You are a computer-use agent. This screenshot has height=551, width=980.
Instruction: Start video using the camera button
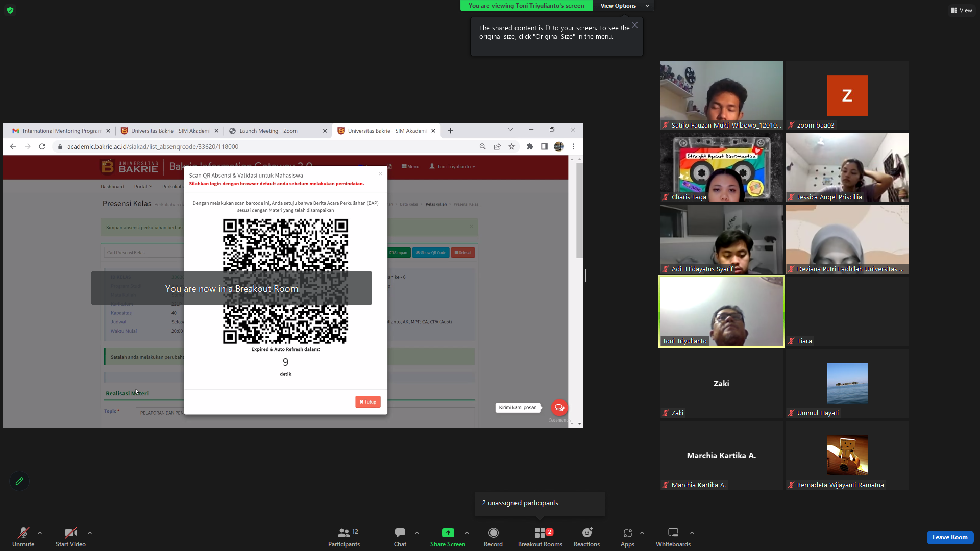click(70, 537)
